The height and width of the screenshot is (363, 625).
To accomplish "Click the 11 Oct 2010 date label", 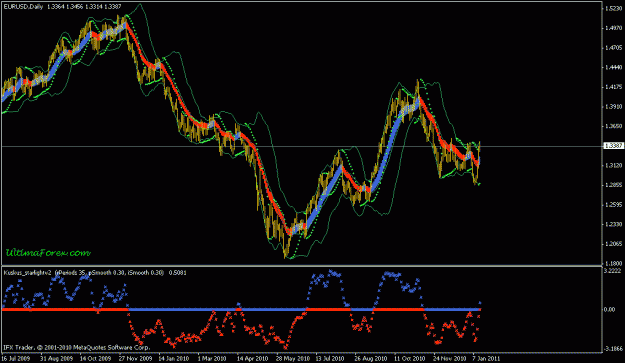I will (409, 358).
